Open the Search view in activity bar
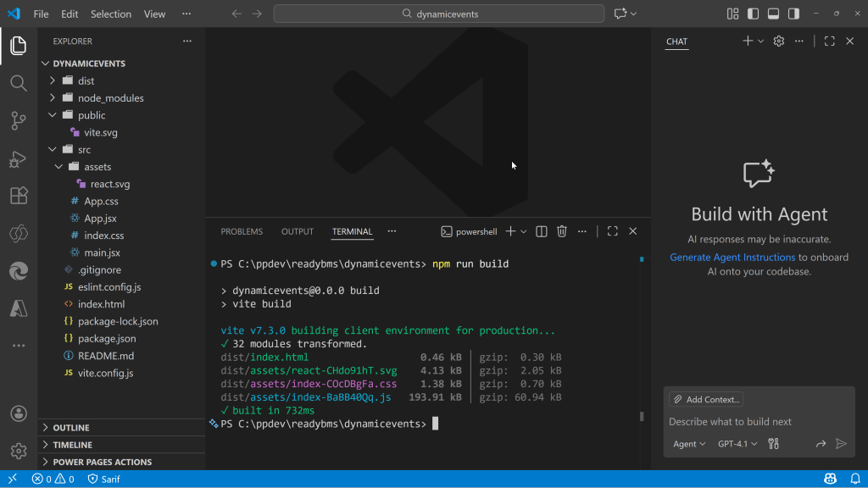Screen dimensions: 868x488 (18, 83)
